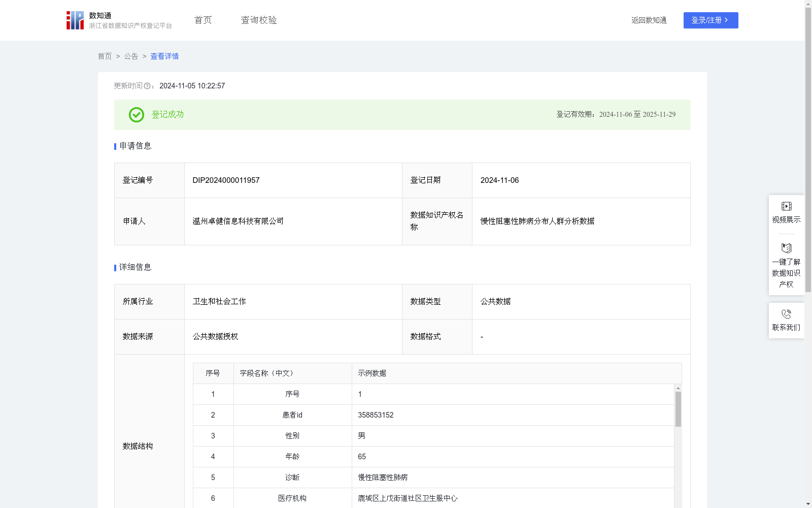Viewport: 812px width, 508px height.
Task: Click the 诊断 field cell
Action: point(293,478)
